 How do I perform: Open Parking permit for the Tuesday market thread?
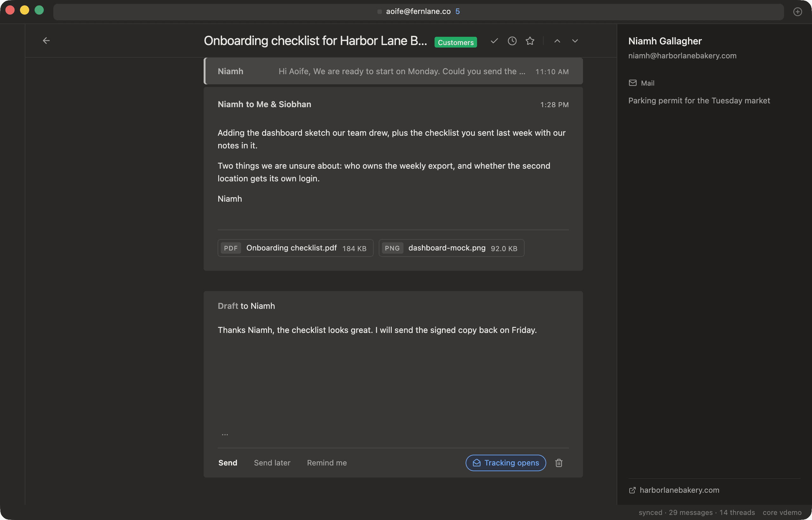click(699, 101)
